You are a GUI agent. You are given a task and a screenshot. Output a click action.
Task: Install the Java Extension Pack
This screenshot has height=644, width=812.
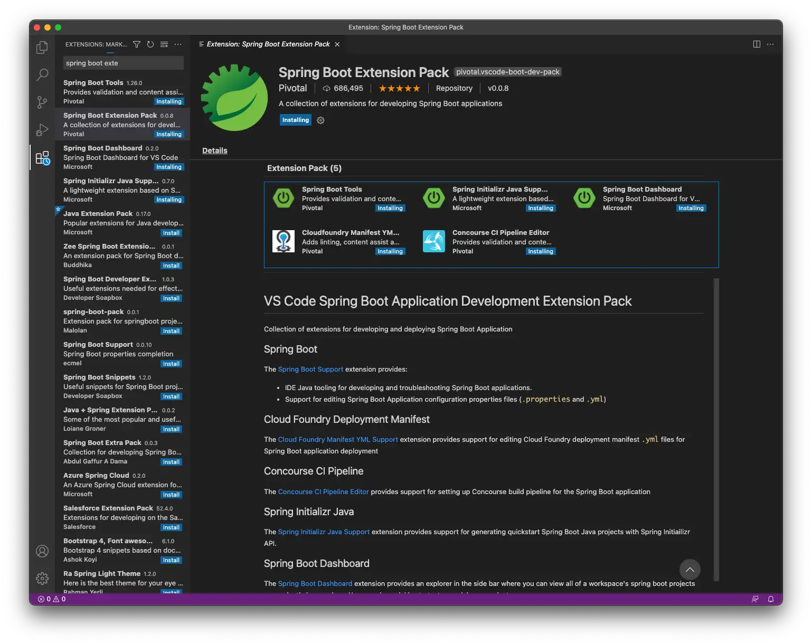click(171, 233)
